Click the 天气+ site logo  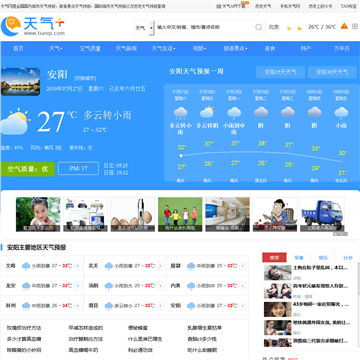click(x=33, y=26)
